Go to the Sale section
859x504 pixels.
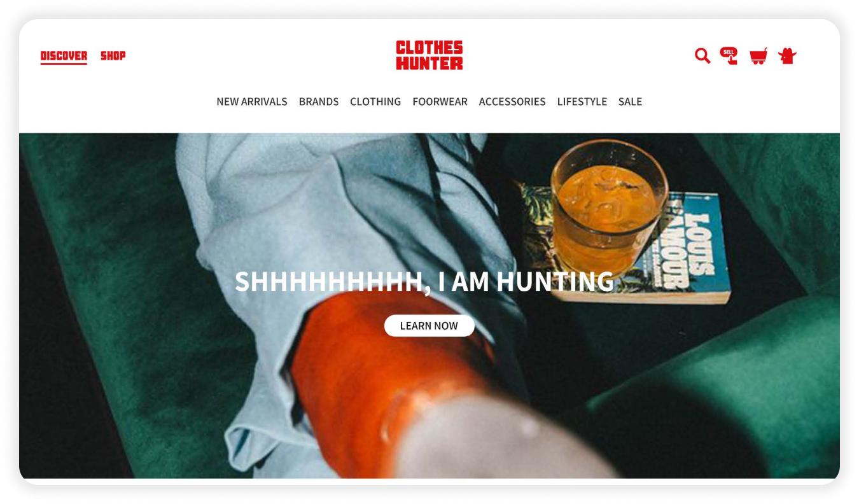tap(630, 101)
